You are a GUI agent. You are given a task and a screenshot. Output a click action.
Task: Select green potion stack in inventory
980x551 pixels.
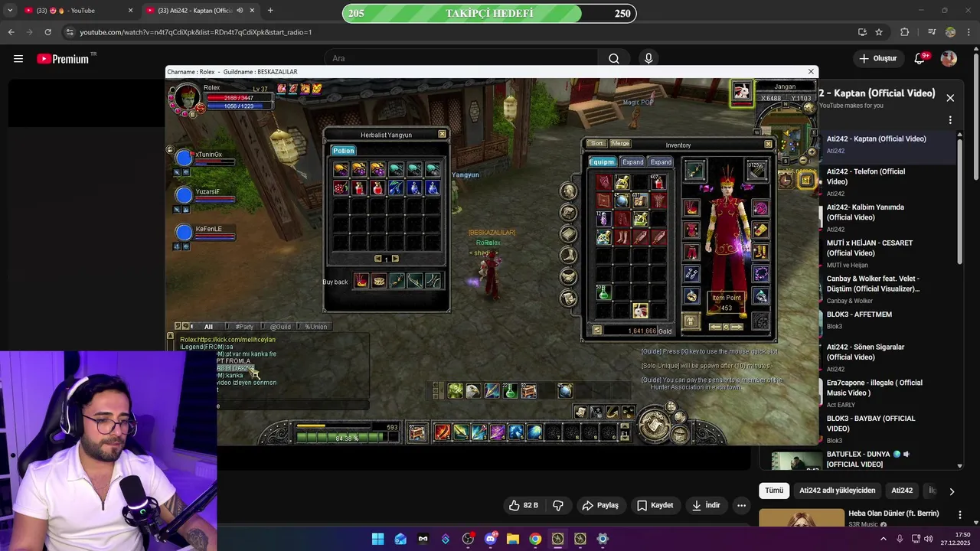click(603, 292)
